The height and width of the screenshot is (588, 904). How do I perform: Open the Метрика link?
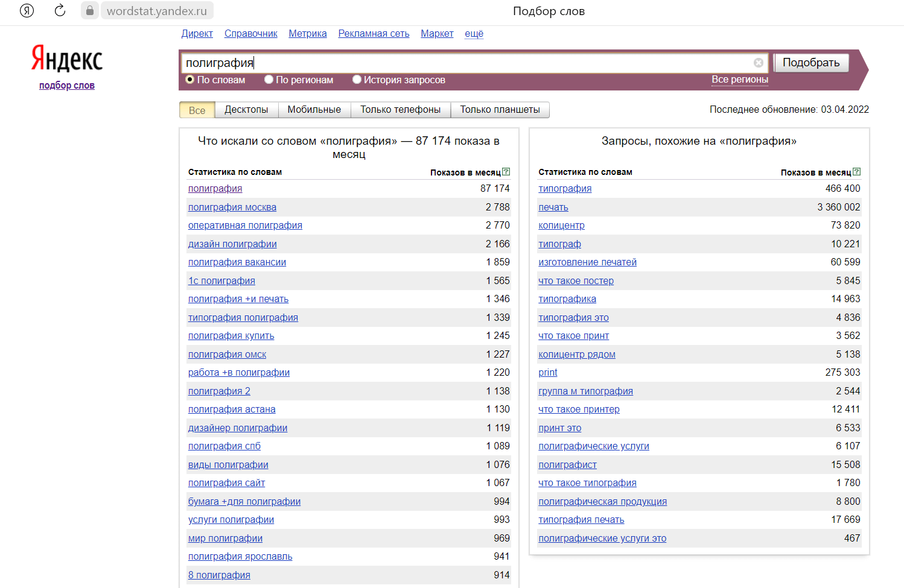[x=308, y=34]
